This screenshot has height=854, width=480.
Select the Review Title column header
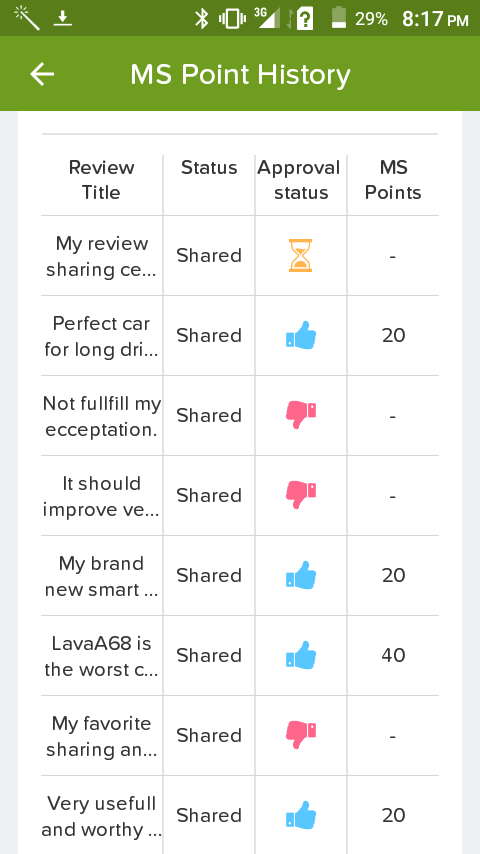101,180
